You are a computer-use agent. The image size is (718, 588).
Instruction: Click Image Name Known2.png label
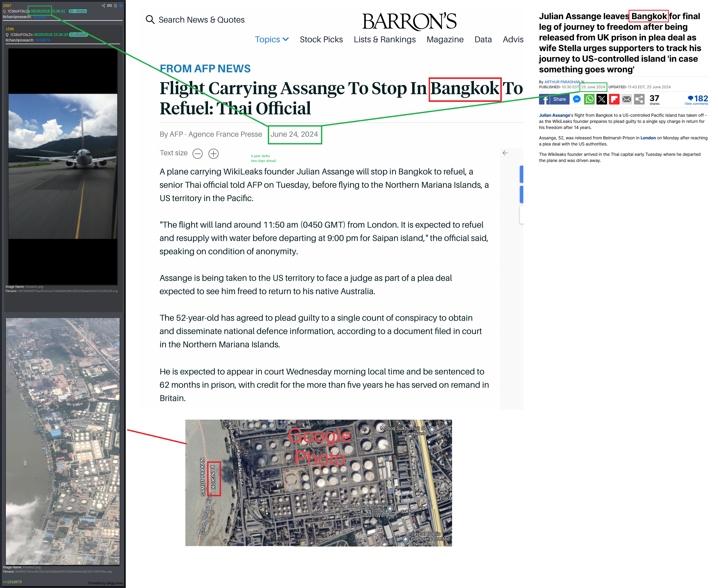(22, 567)
